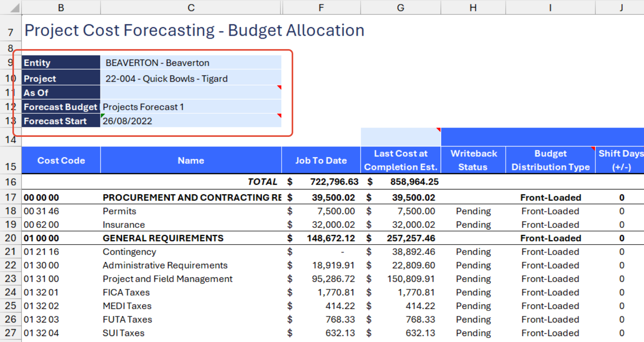The width and height of the screenshot is (644, 342).
Task: Click the Forecast Budget value cell
Action: pos(191,107)
